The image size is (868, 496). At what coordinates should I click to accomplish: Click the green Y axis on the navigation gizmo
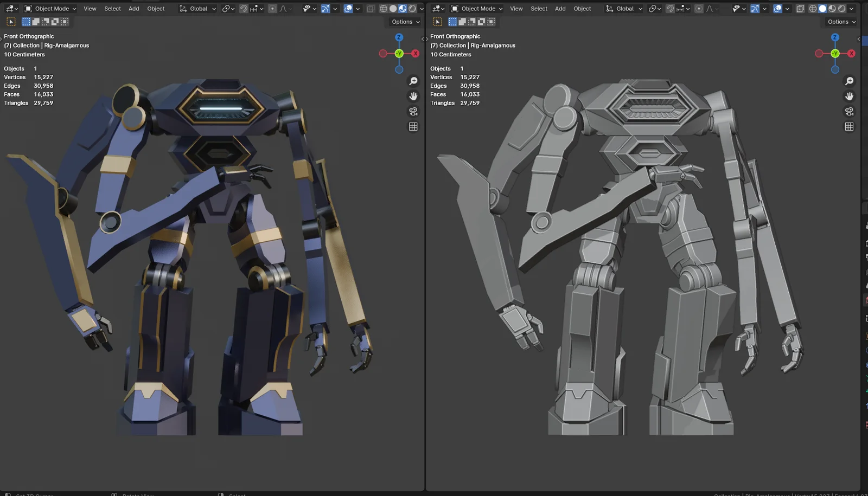click(x=399, y=53)
